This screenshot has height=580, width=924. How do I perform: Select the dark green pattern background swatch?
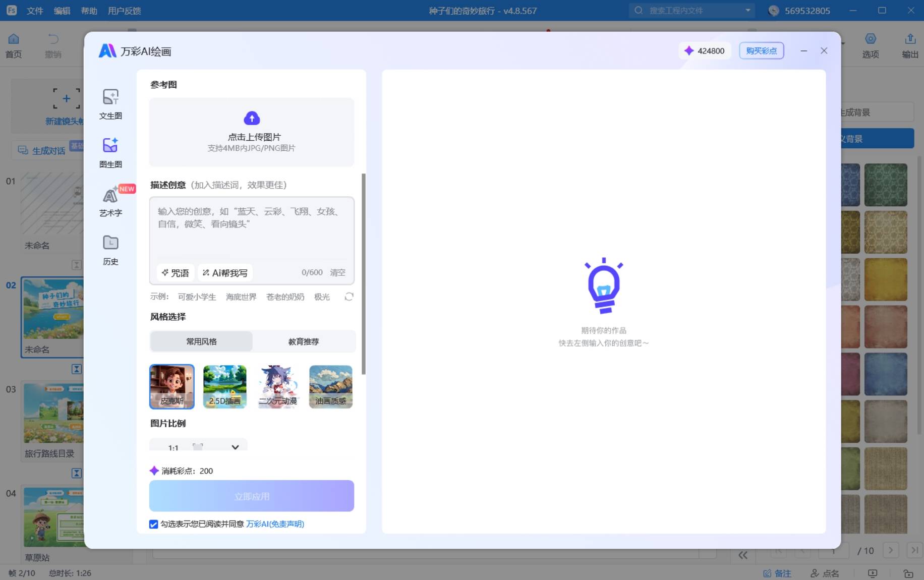[885, 185]
